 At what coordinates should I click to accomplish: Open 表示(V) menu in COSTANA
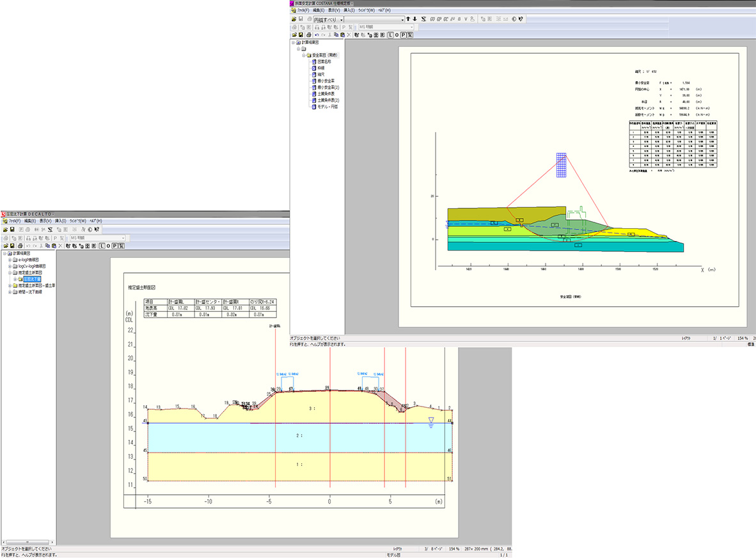(334, 10)
